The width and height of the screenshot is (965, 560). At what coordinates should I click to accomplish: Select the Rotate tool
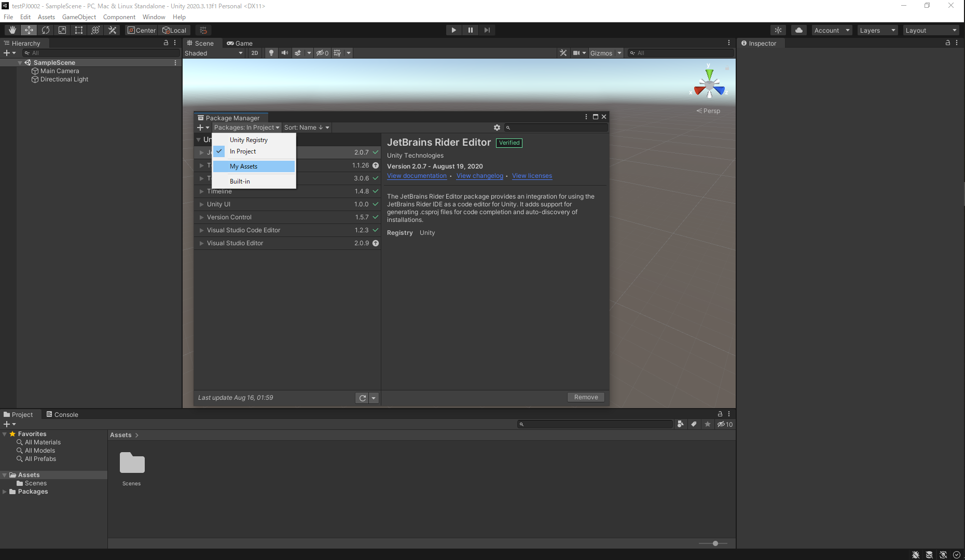tap(46, 30)
